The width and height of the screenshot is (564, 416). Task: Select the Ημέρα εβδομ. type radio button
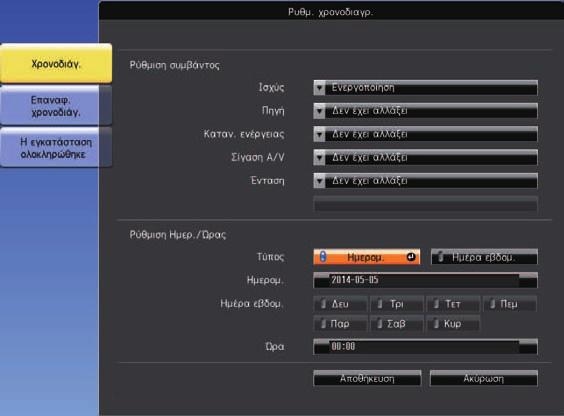click(x=484, y=257)
